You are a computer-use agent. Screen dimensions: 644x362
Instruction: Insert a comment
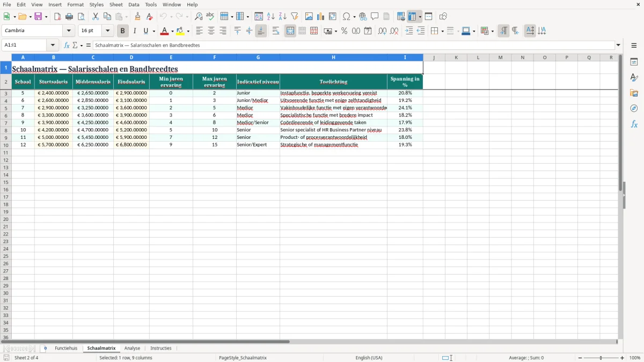[375, 17]
